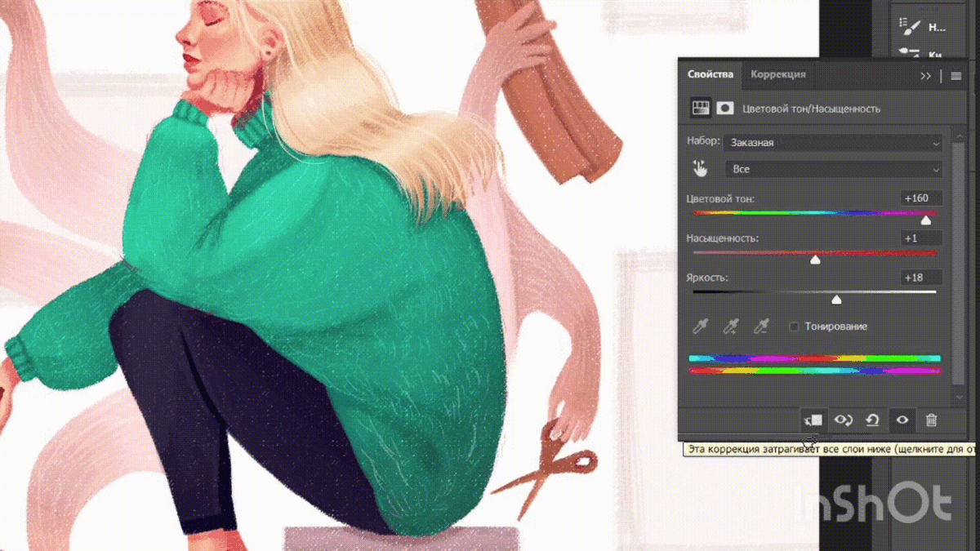Select the add-to-sample eyedropper with plus
This screenshot has height=551, width=980.
tap(731, 327)
